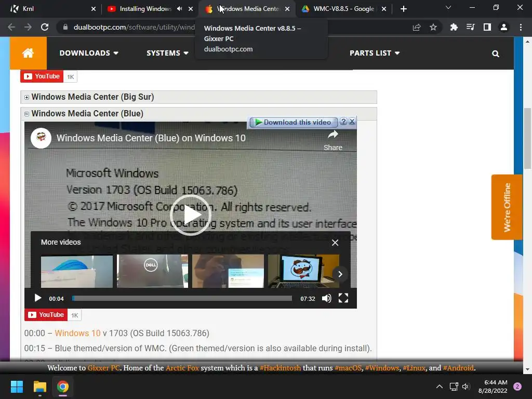The image size is (532, 399).
Task: Click the channel avatar on the video
Action: 41,138
